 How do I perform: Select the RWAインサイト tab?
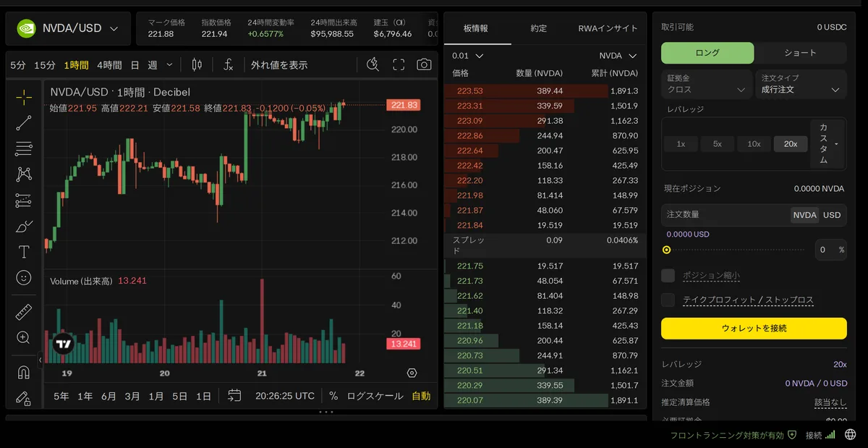coord(608,28)
